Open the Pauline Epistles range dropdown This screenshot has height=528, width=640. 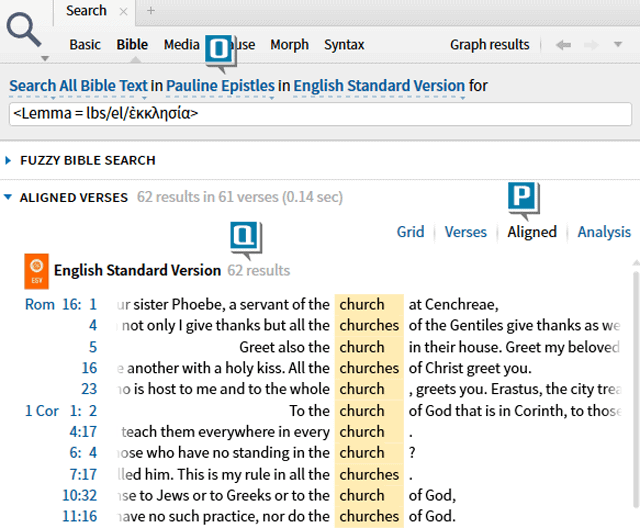(x=221, y=86)
